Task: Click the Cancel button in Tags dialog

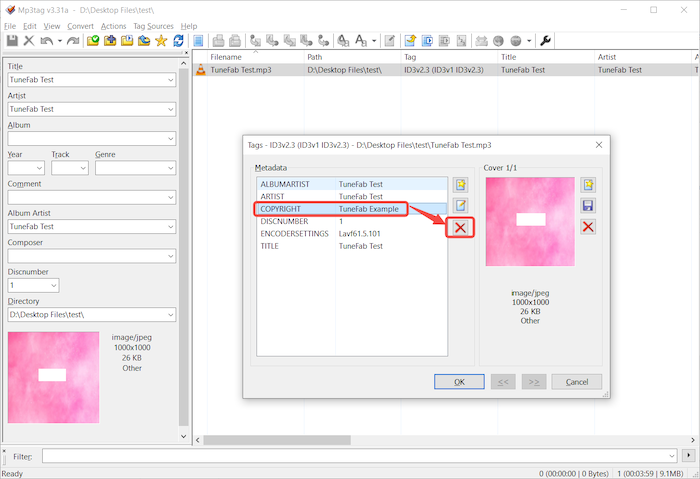Action: coord(577,382)
